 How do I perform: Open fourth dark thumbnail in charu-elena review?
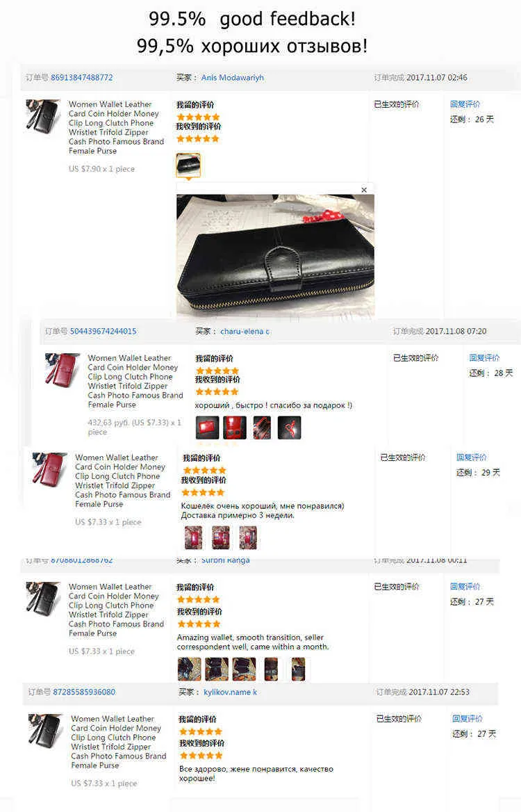pos(289,428)
